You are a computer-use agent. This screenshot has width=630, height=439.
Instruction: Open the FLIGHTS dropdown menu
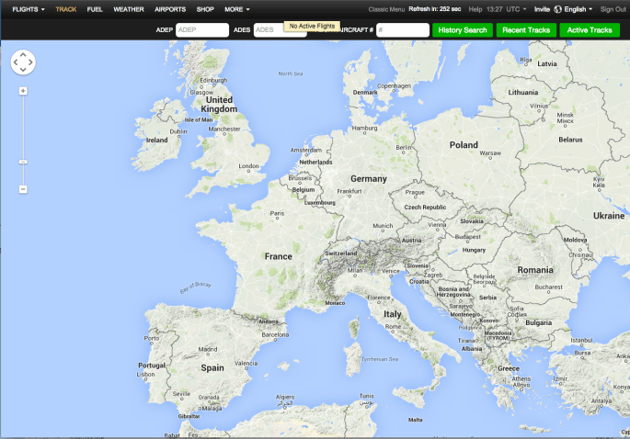pos(28,9)
